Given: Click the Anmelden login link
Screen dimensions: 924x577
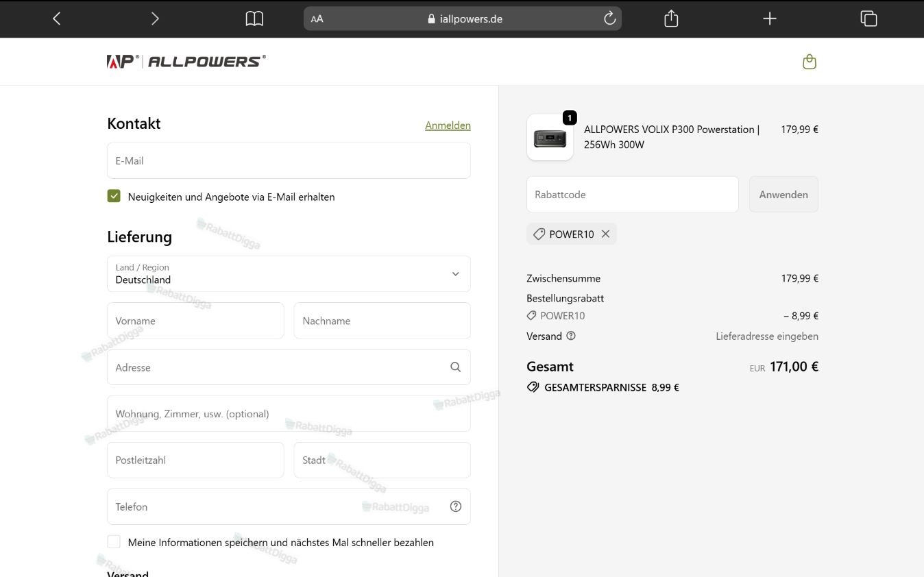Looking at the screenshot, I should click(448, 125).
